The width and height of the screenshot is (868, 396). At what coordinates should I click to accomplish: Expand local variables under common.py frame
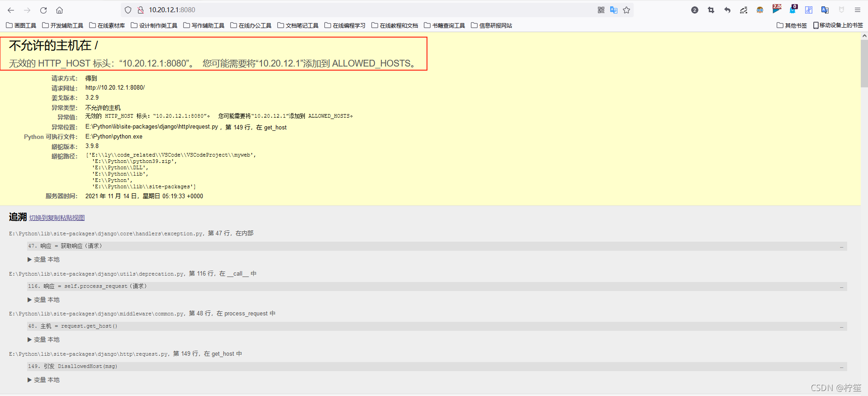pos(43,339)
